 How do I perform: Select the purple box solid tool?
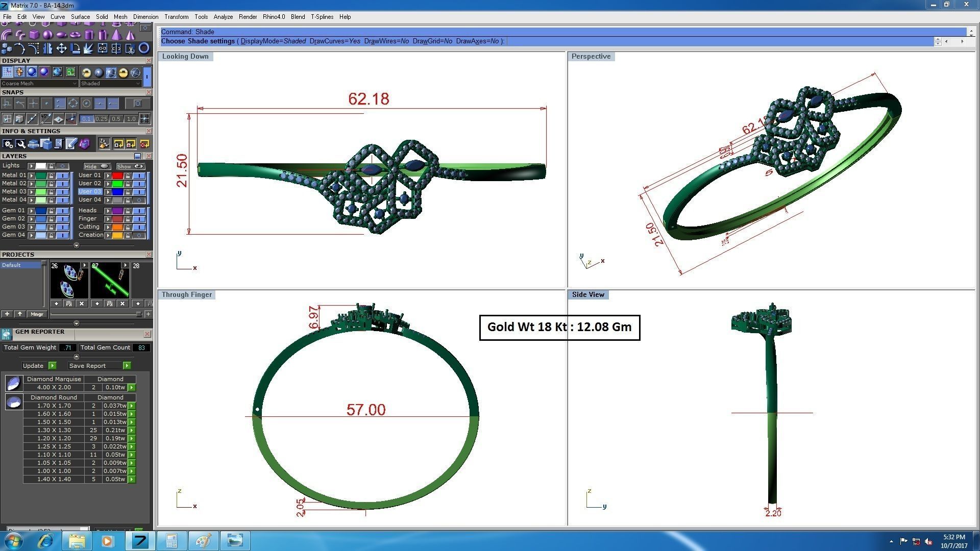(34, 35)
